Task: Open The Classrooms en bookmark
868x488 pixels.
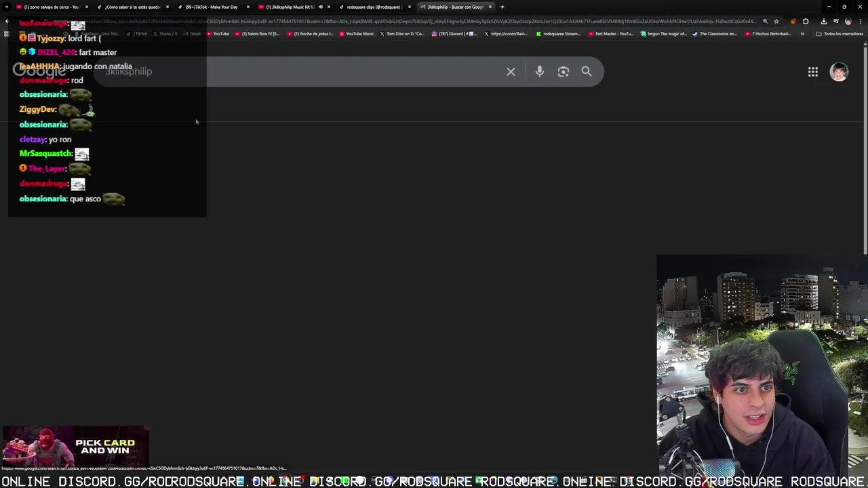Action: point(715,34)
